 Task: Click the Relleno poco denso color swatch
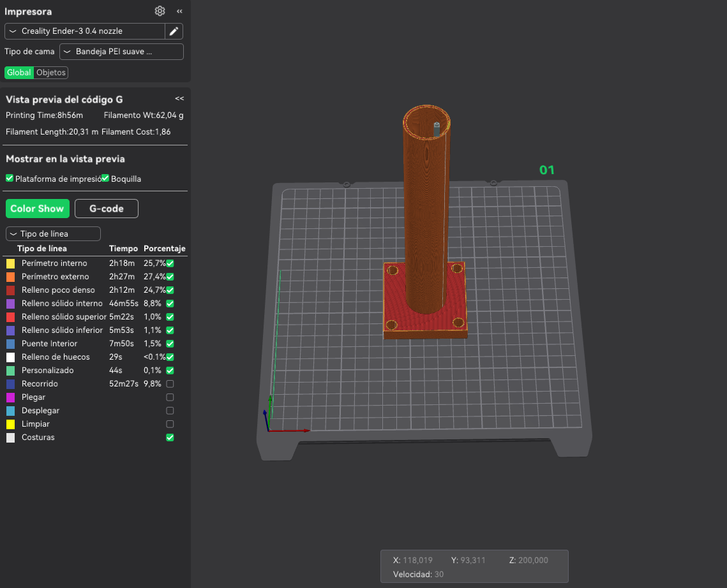(11, 291)
